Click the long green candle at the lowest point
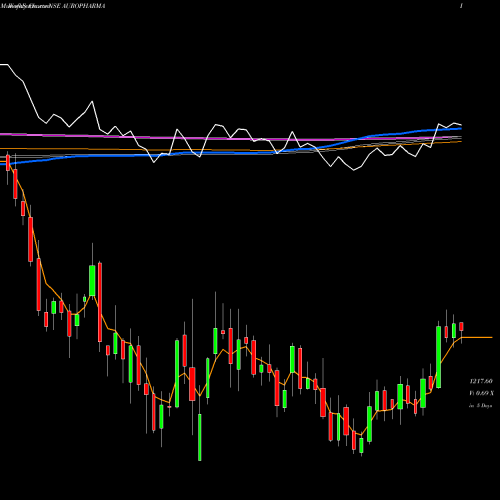Viewport: 500px width, 500px height. [x=200, y=437]
